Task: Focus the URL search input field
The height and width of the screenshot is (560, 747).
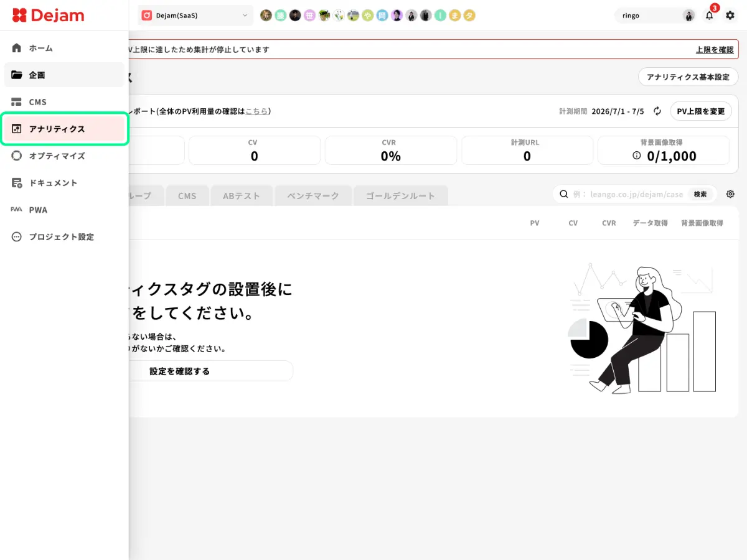Action: 627,194
